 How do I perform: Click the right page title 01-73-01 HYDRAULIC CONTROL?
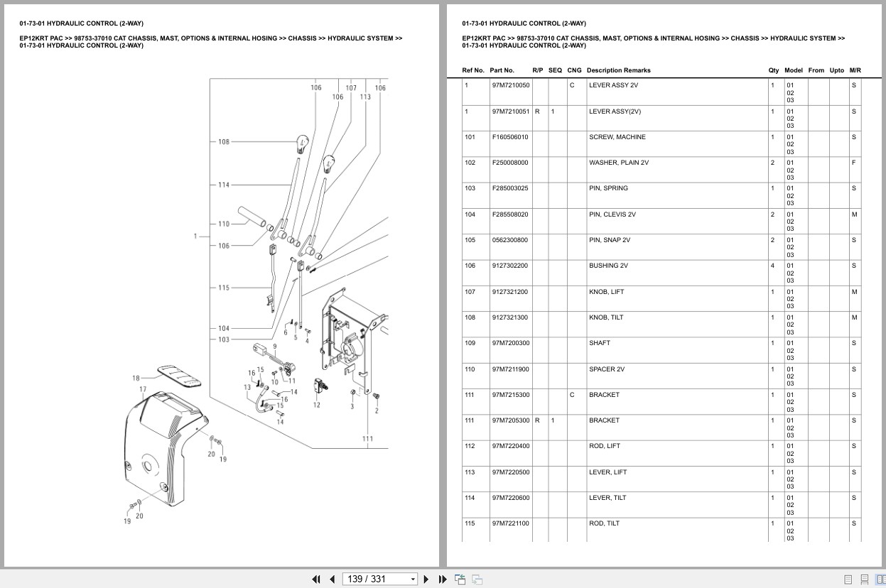tap(524, 23)
